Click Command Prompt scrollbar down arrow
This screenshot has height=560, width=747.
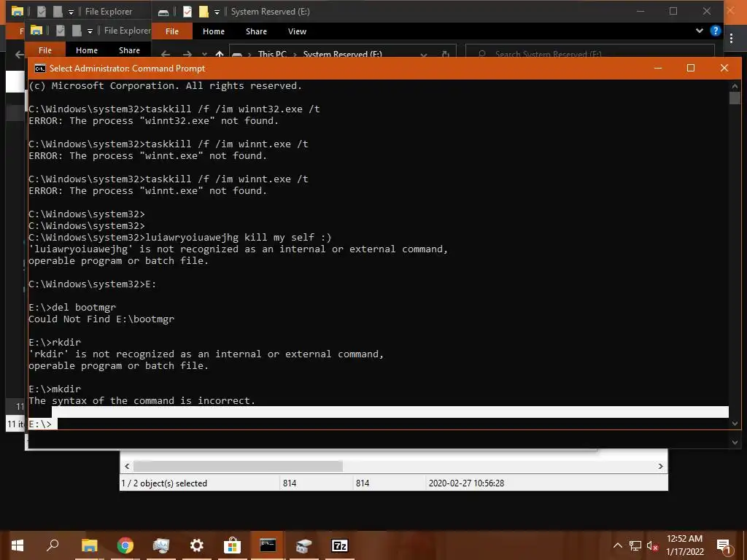735,424
